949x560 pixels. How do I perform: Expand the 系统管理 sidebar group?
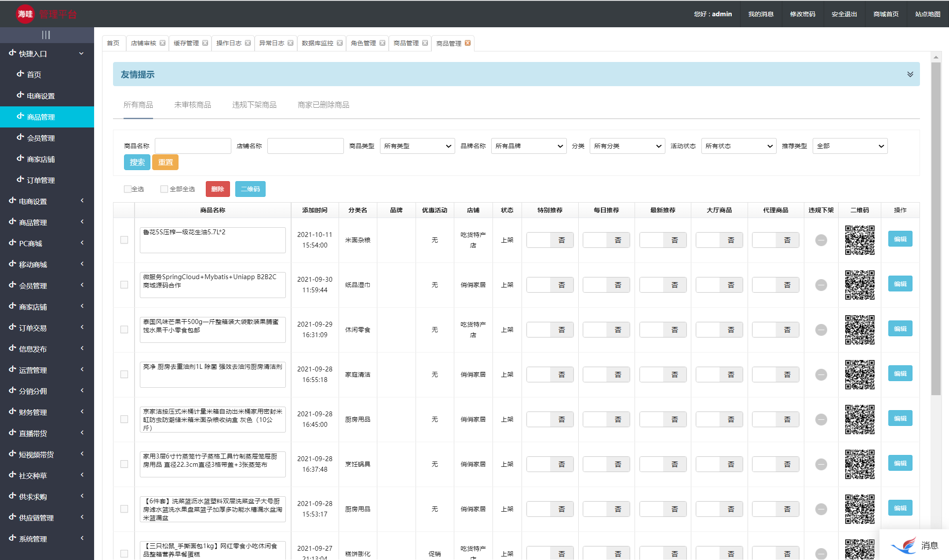47,539
